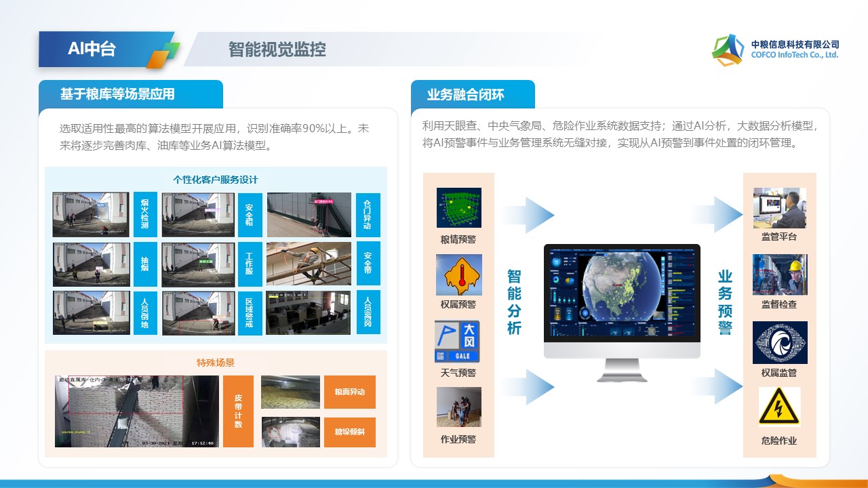
Task: Click the 烟火检测 blue label button
Action: [145, 214]
